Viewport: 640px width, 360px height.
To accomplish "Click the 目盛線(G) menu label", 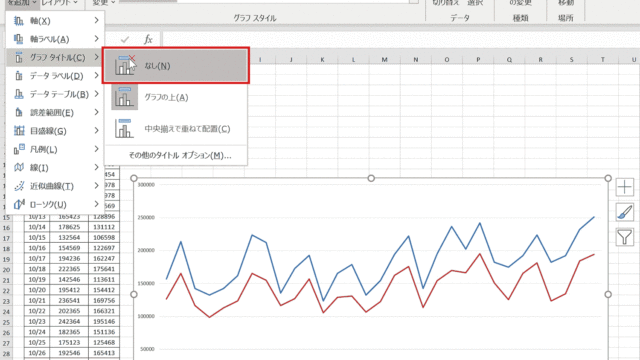I will click(x=48, y=131).
